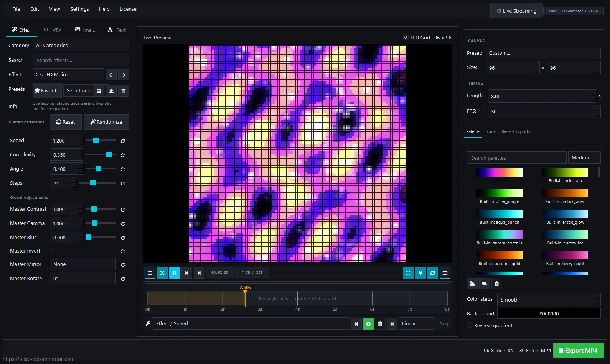Open the hamburger menu below the preview
This screenshot has width=610, height=364.
(150, 273)
